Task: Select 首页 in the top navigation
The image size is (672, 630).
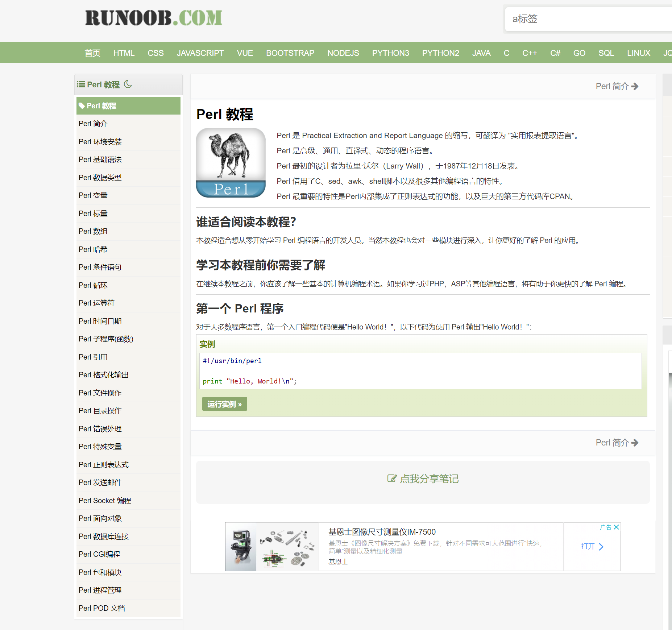Action: (x=92, y=53)
